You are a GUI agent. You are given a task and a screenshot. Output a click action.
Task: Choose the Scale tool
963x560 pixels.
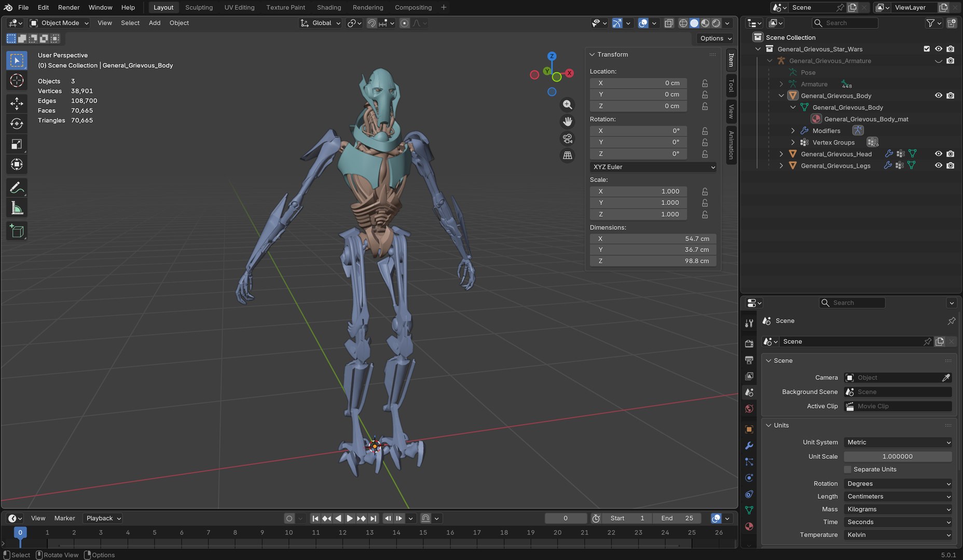pyautogui.click(x=17, y=144)
